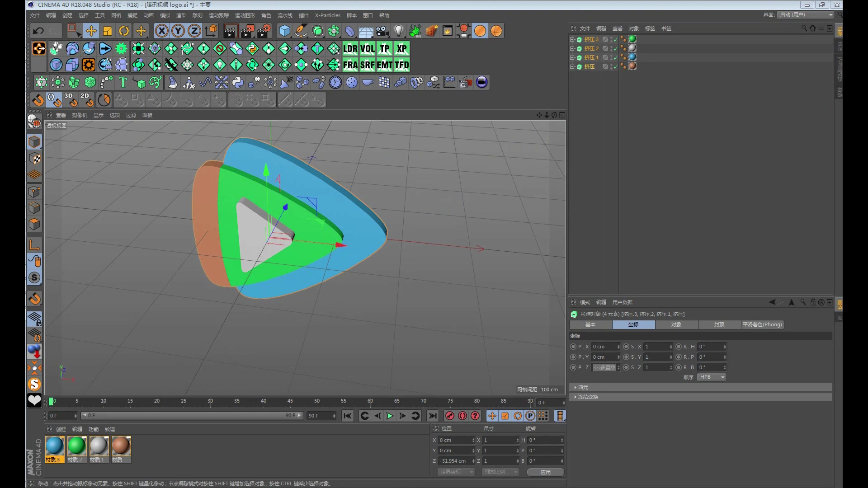The image size is (868, 488).
Task: Switch to the 平滑着色(Phong) tab
Action: click(762, 324)
